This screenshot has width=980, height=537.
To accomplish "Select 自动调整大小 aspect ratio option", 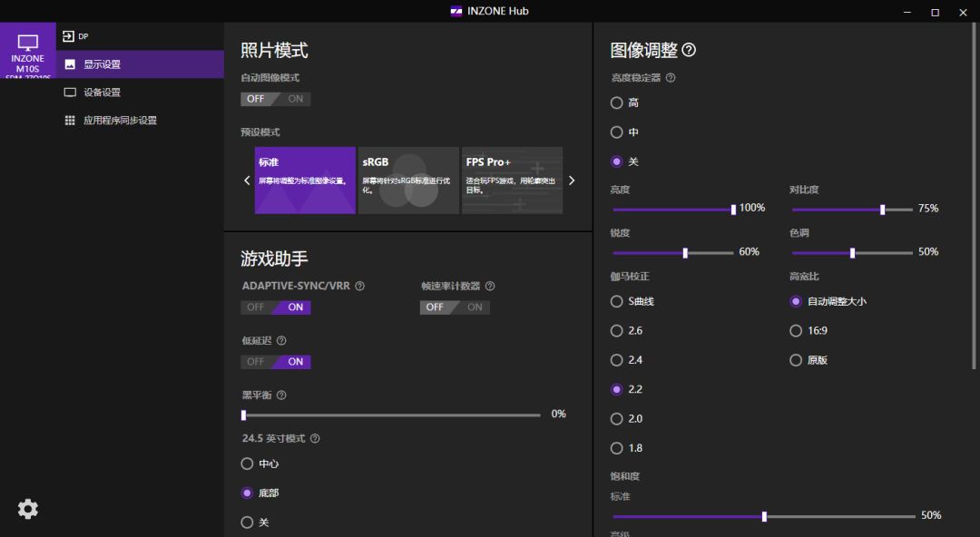I will [796, 301].
